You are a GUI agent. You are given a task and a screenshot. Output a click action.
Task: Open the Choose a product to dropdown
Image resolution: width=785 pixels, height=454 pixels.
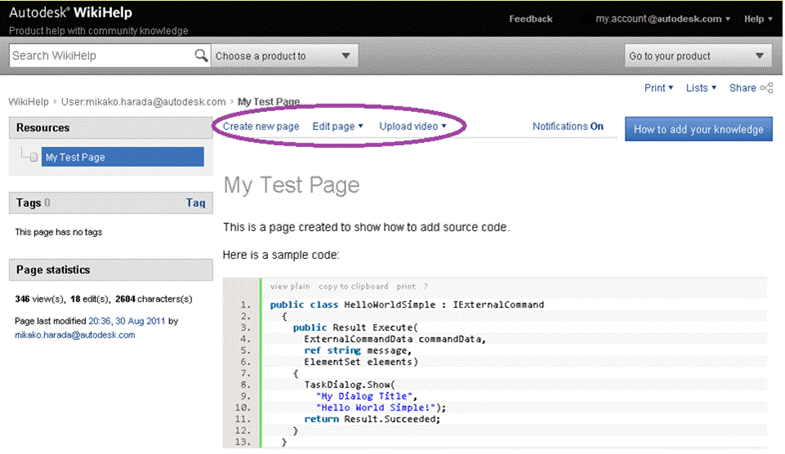(284, 56)
